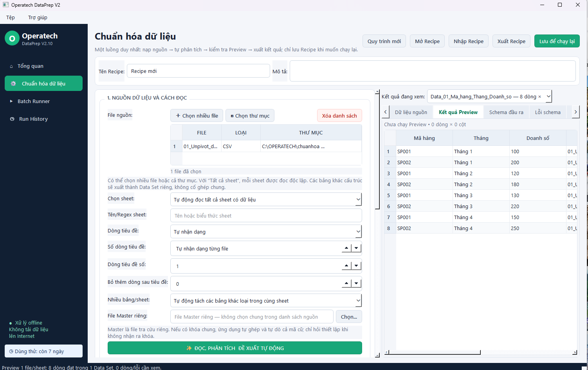Screen dimensions: 588x370
Task: Click Lưu để chạy lại button
Action: (557, 41)
